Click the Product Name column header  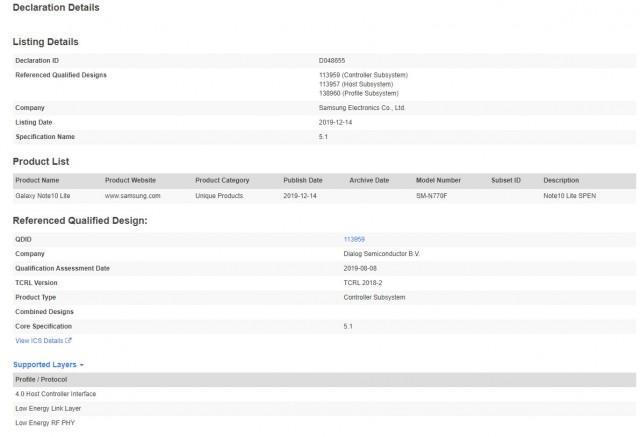(38, 180)
